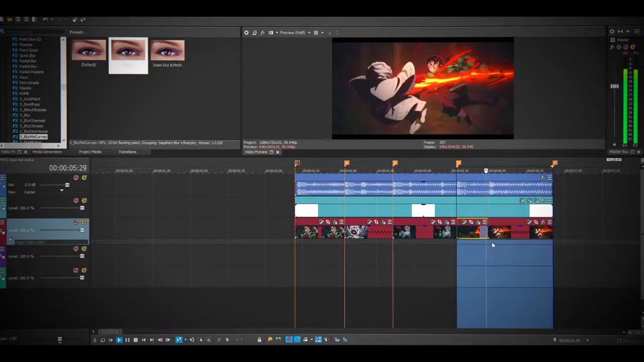This screenshot has height=362, width=644.
Task: Open the edit tool dropdown arrow
Action: 186,340
